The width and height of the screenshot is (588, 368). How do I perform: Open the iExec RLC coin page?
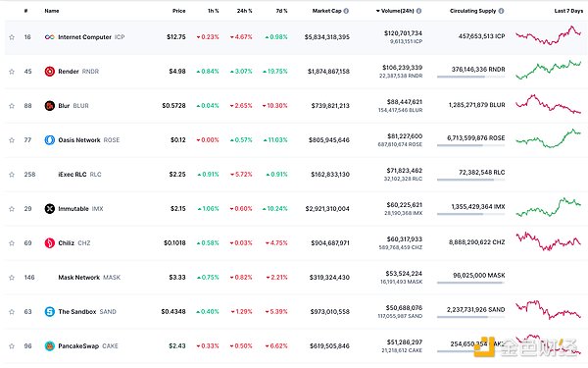79,175
